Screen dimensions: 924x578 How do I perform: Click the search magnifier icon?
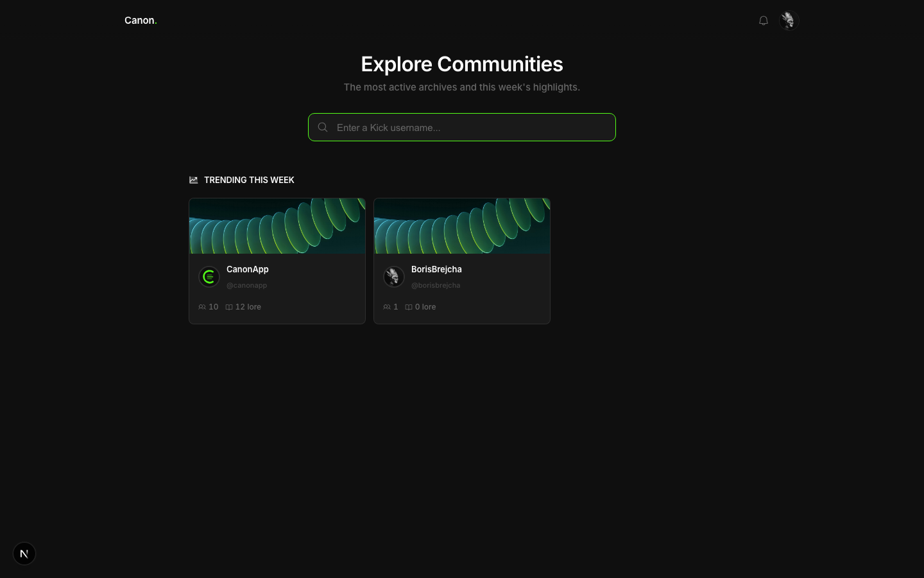(x=323, y=127)
